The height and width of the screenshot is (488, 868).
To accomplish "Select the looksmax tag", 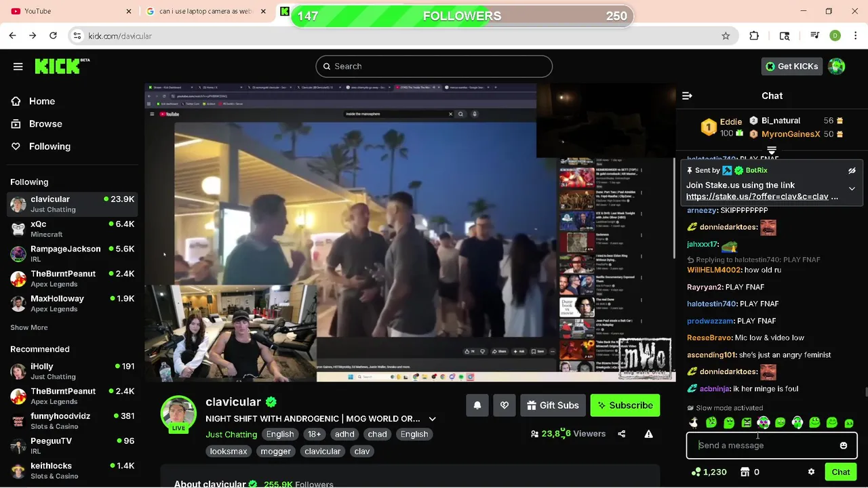I will [x=229, y=451].
